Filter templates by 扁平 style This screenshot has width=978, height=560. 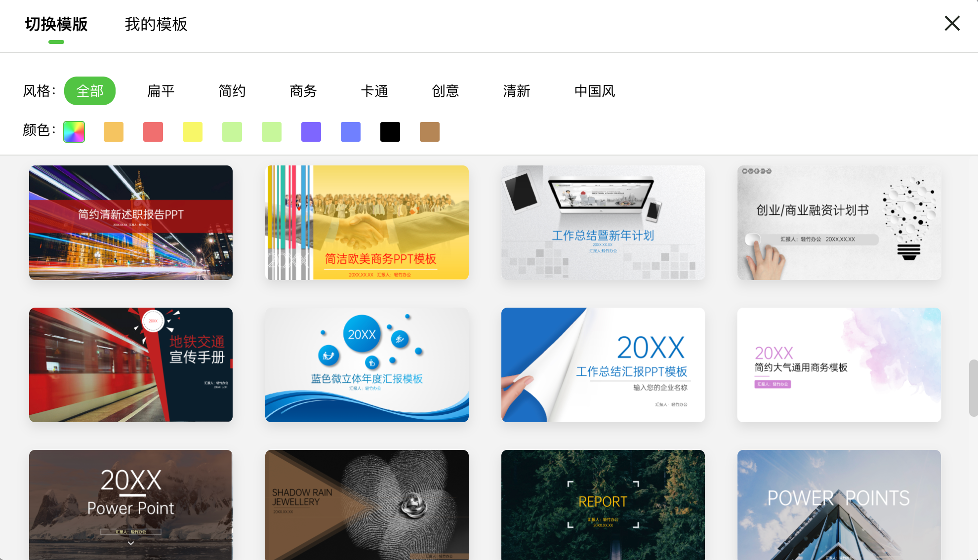tap(161, 91)
